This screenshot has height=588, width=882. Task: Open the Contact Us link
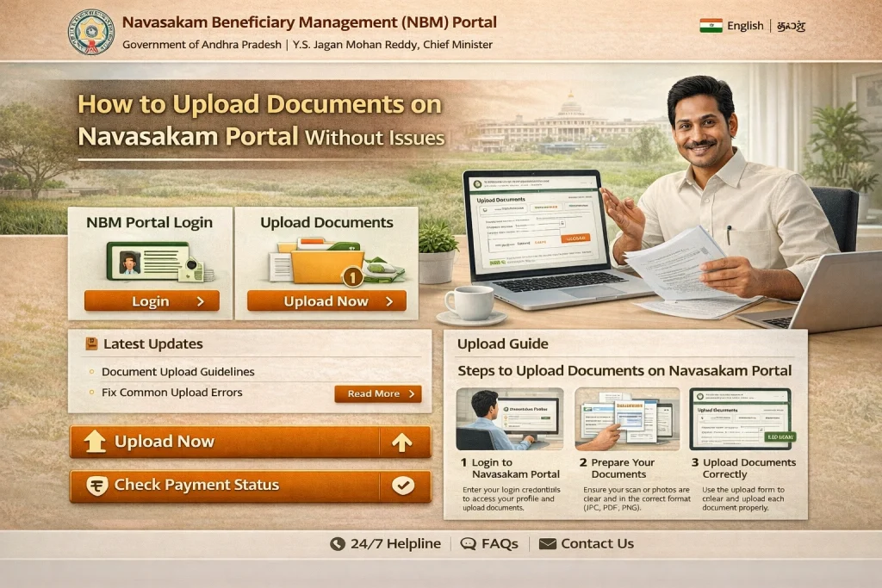[x=598, y=543]
